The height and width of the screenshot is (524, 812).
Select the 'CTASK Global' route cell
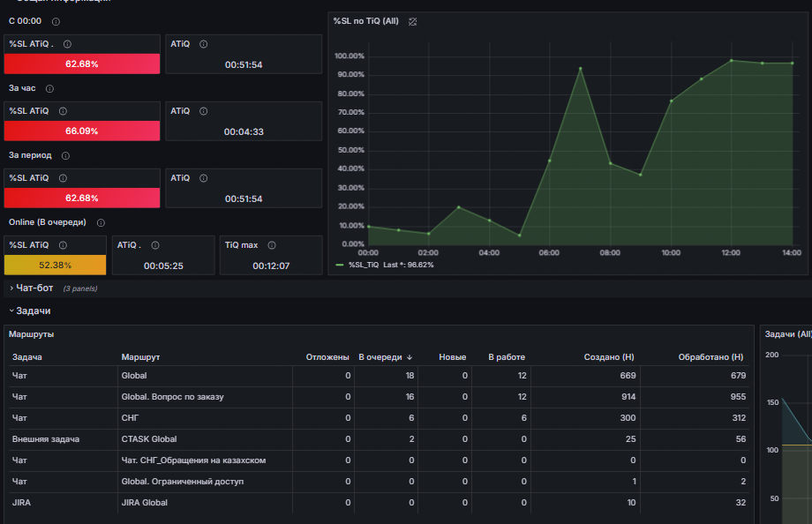pyautogui.click(x=149, y=439)
